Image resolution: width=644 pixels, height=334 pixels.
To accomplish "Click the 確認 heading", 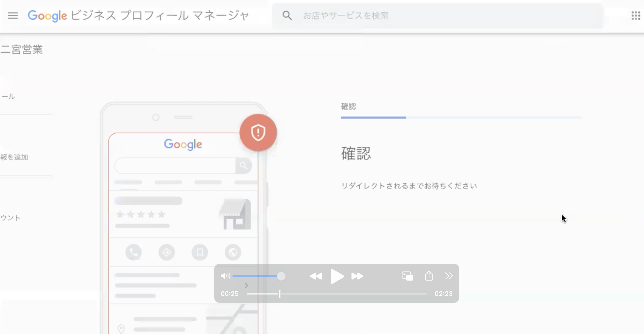I will click(356, 153).
